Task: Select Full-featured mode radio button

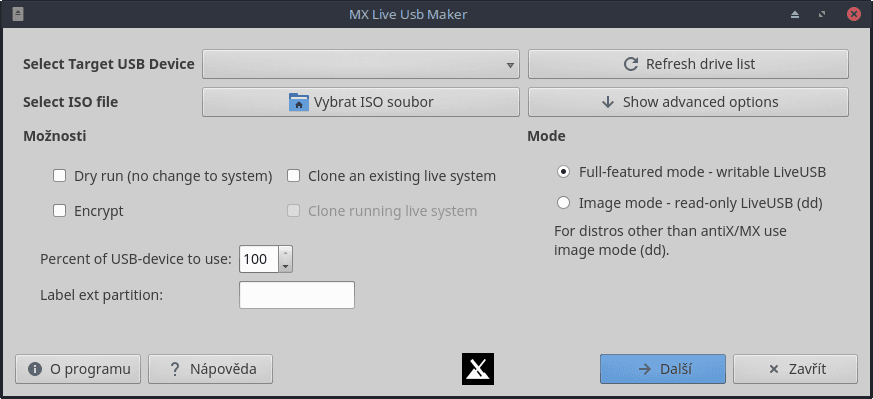Action: (x=563, y=172)
